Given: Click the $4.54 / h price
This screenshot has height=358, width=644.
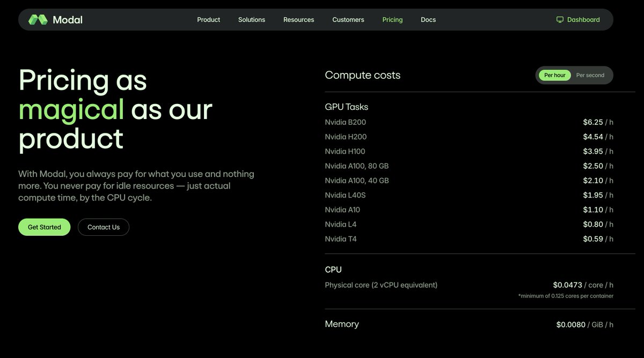Looking at the screenshot, I should 598,137.
